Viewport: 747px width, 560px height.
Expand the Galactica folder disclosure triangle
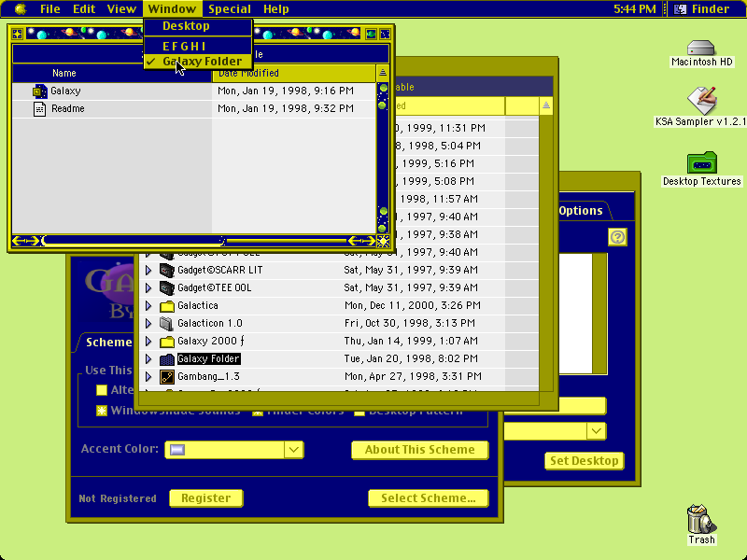coord(148,306)
